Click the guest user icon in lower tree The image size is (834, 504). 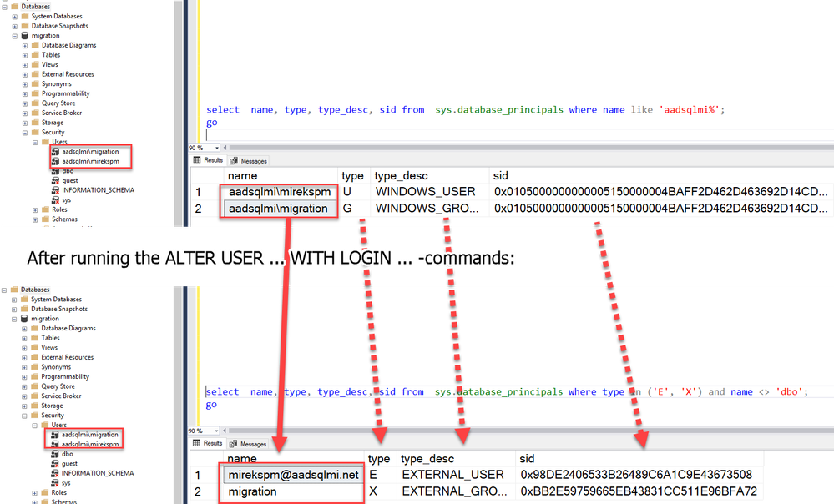55,464
